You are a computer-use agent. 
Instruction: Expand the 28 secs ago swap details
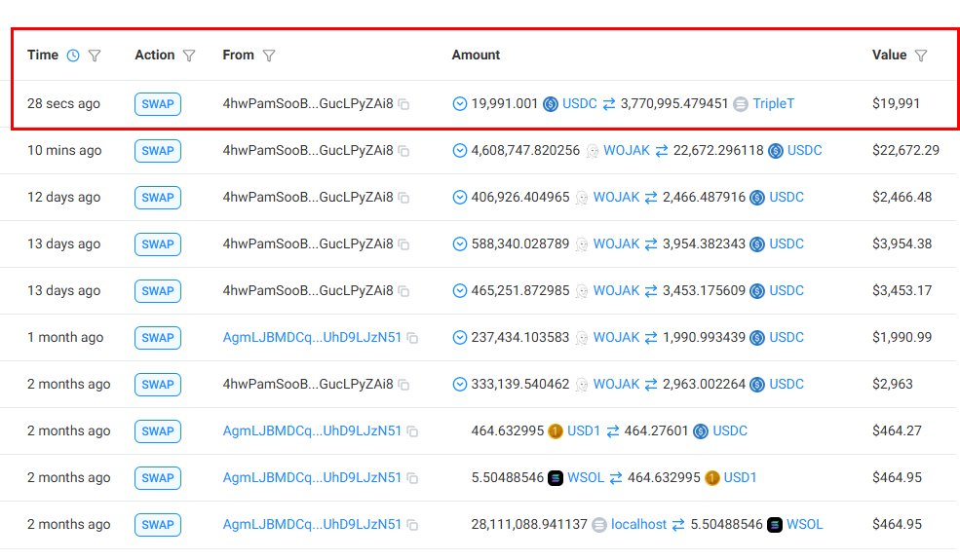tap(460, 103)
